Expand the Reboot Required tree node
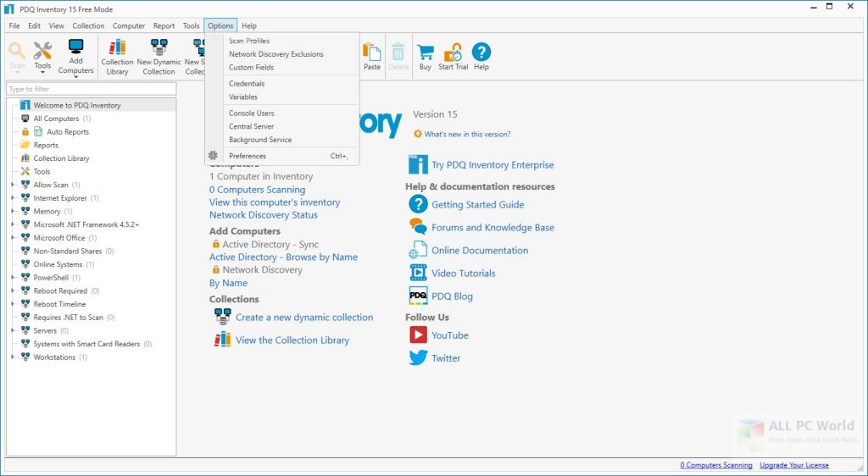 click(13, 291)
